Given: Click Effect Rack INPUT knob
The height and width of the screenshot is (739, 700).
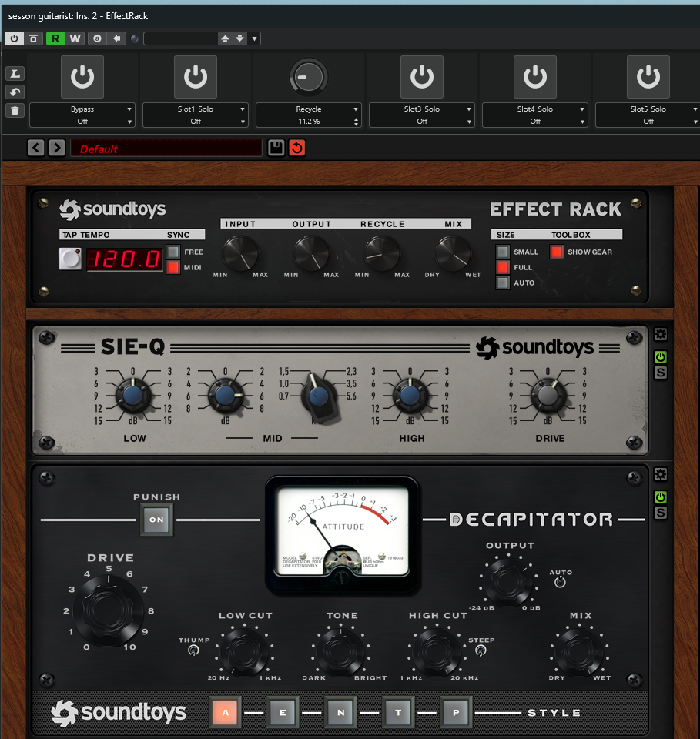Looking at the screenshot, I should click(x=240, y=253).
